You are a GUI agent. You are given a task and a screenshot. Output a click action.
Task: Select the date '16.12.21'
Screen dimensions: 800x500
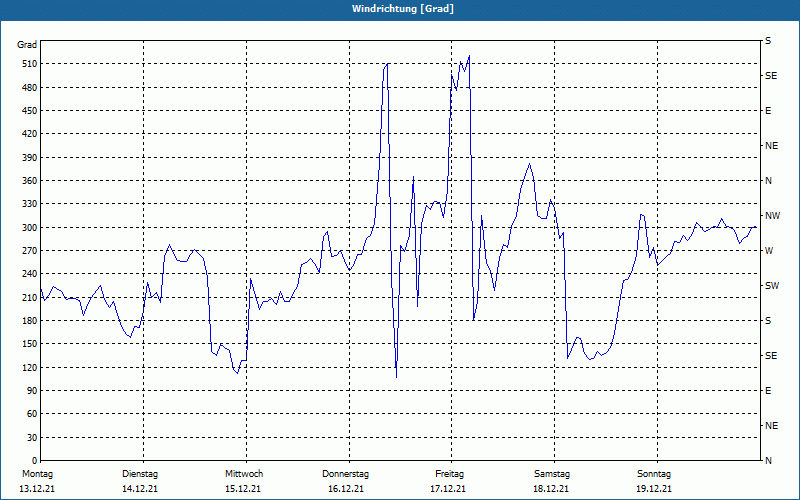tap(346, 489)
